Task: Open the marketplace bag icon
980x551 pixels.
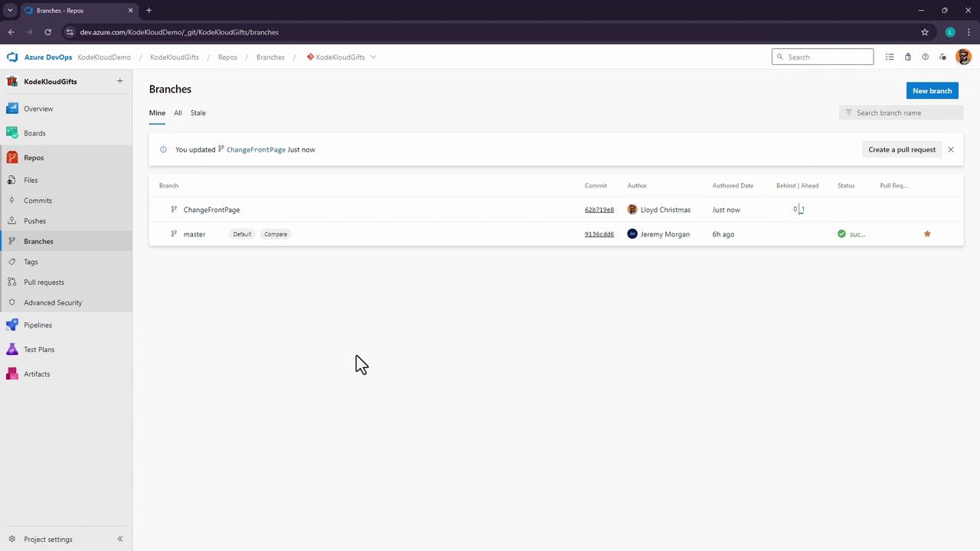Action: click(x=907, y=57)
